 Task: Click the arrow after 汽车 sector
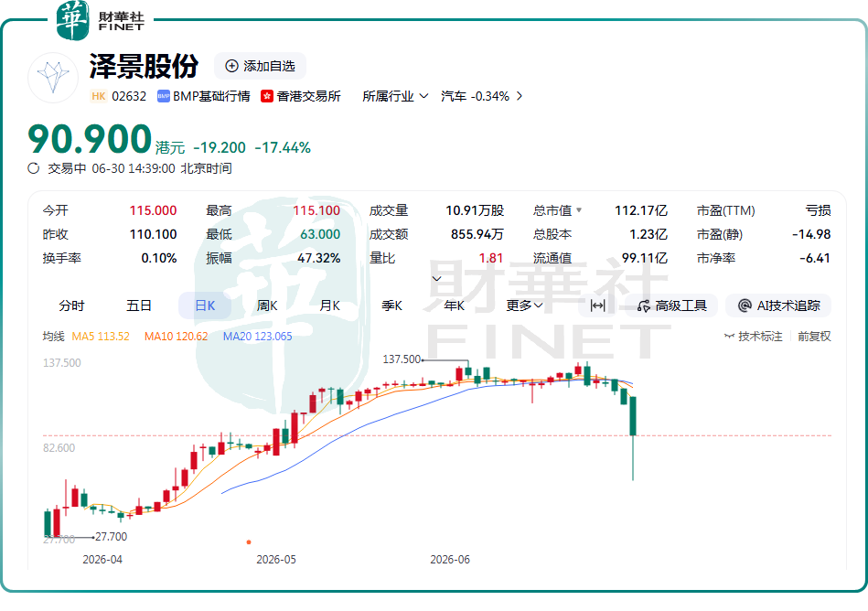tap(520, 96)
